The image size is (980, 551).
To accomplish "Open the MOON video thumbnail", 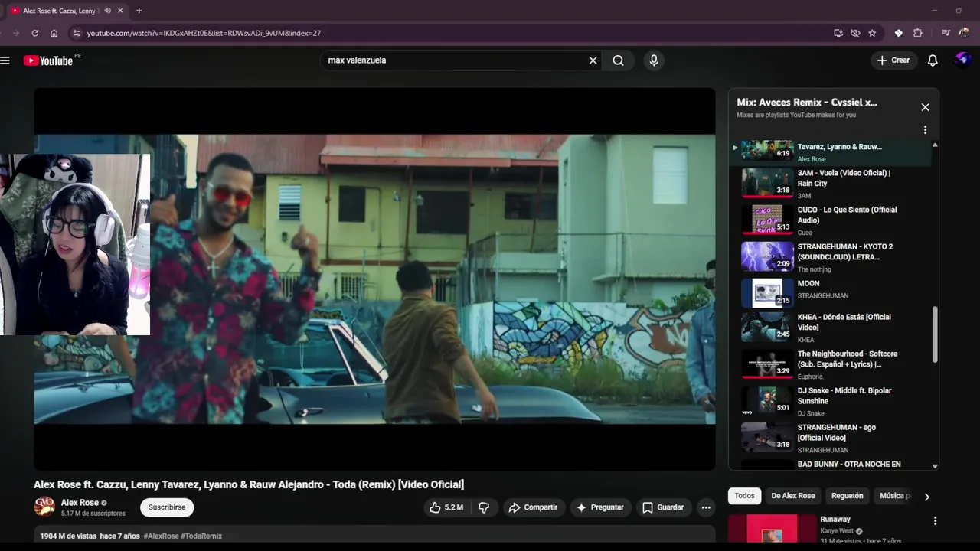I will pyautogui.click(x=767, y=292).
